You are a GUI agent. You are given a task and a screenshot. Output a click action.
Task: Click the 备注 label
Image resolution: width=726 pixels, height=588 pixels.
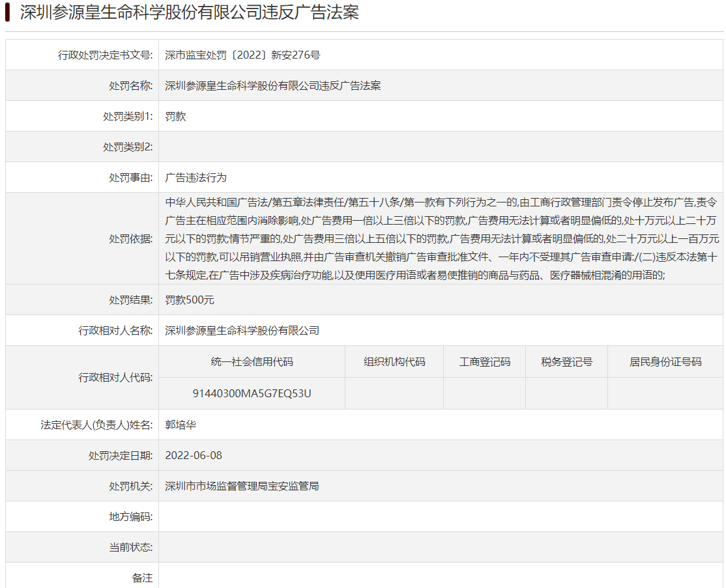[142, 578]
